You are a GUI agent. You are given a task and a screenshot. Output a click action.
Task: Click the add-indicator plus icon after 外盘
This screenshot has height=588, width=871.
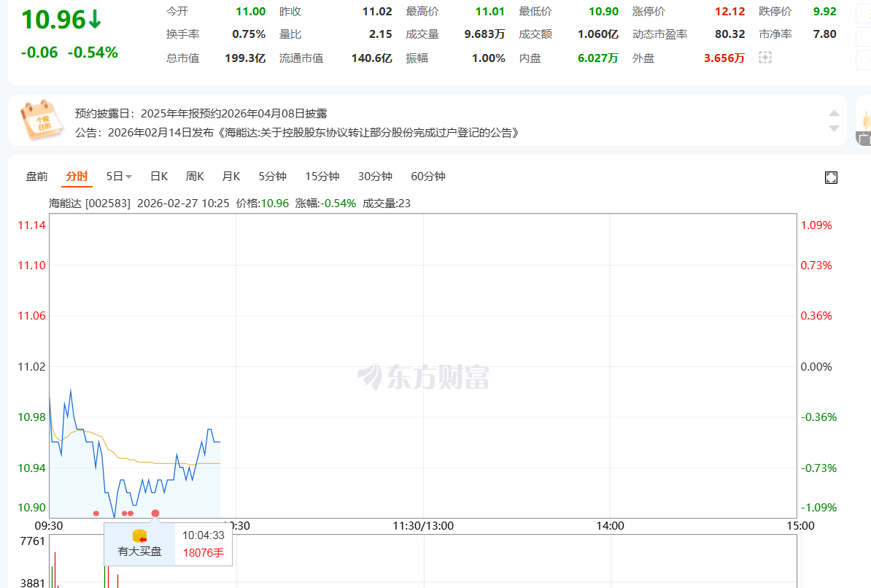click(765, 58)
